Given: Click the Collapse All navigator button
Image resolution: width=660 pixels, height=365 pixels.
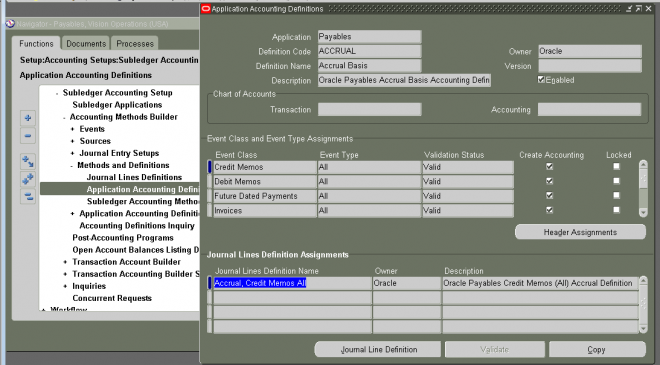Looking at the screenshot, I should click(x=28, y=197).
